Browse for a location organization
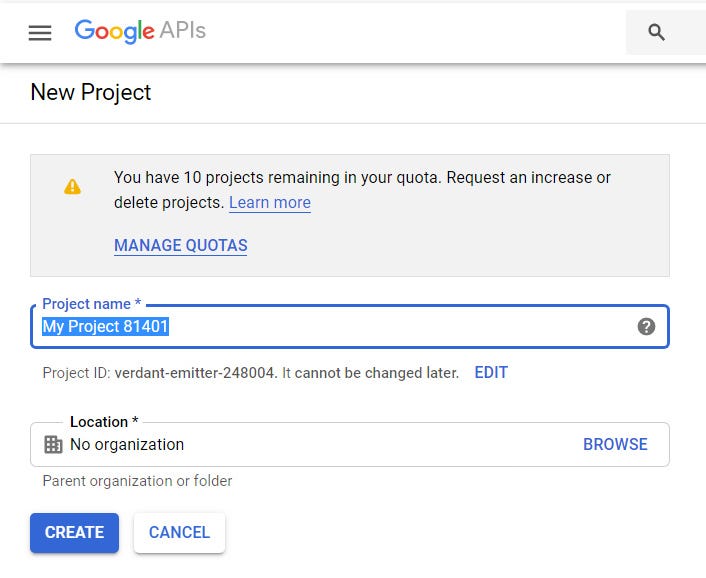This screenshot has height=578, width=706. (615, 444)
